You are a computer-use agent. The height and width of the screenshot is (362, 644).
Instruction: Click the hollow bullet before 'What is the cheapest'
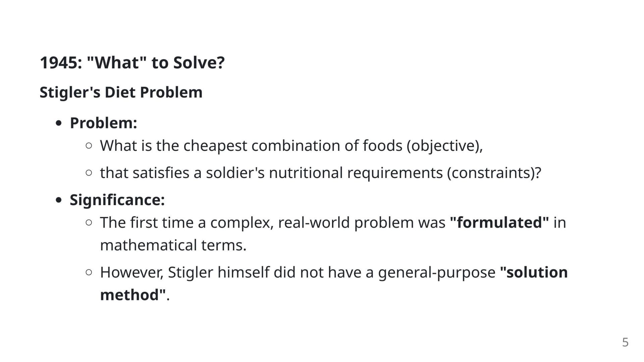click(x=89, y=146)
